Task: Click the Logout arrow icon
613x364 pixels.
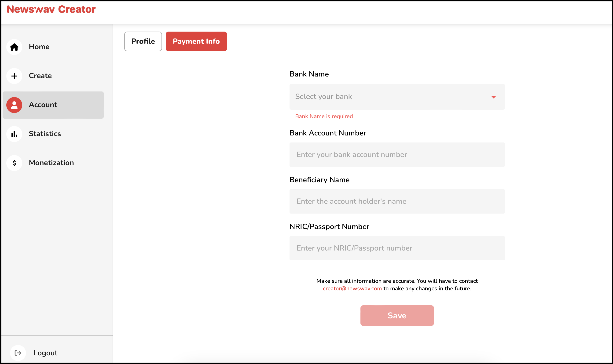Action: tap(18, 353)
